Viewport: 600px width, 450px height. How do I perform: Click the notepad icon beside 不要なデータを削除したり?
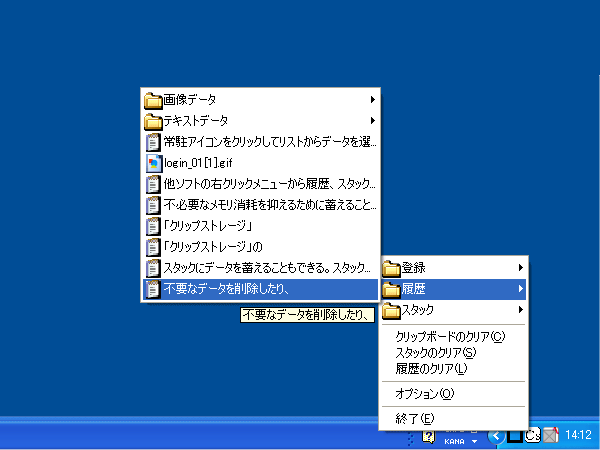tap(153, 289)
